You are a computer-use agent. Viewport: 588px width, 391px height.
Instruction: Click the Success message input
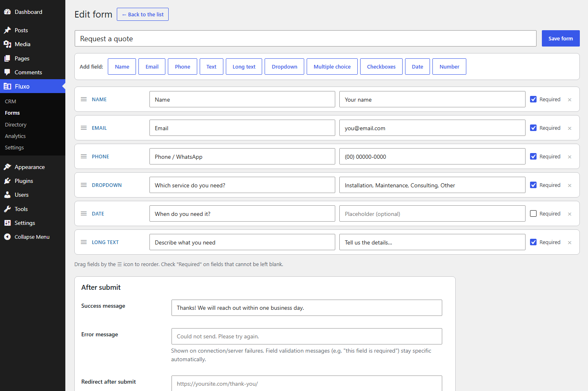click(307, 308)
